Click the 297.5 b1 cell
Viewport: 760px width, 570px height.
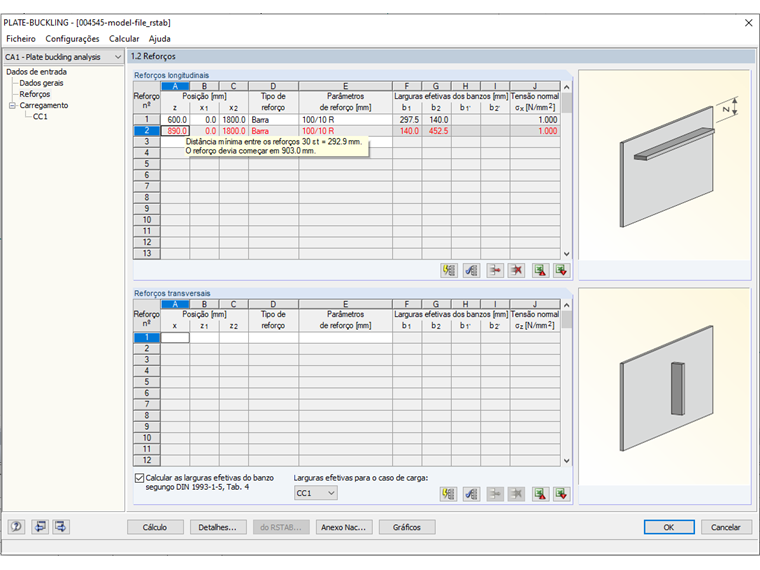click(408, 120)
